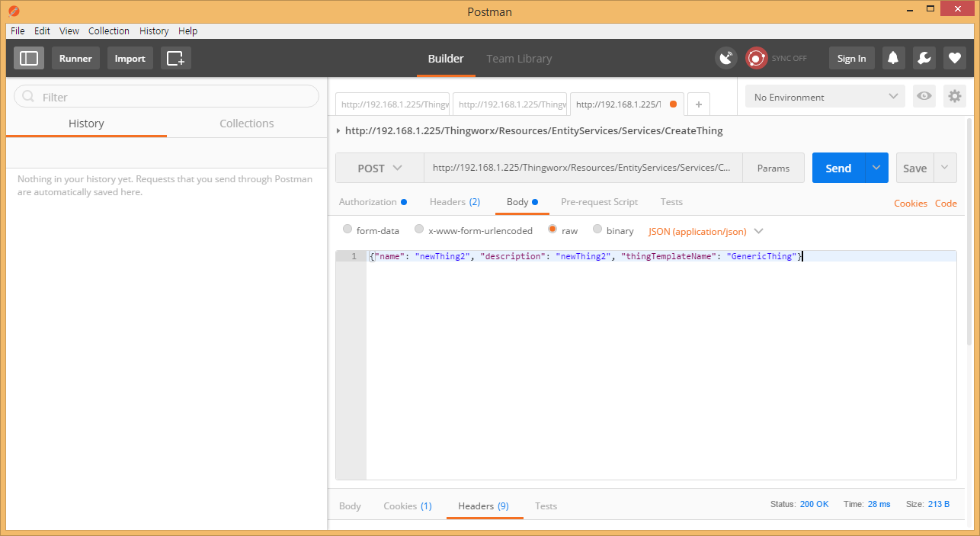
Task: Click the JSON body on line 1
Action: [x=584, y=256]
